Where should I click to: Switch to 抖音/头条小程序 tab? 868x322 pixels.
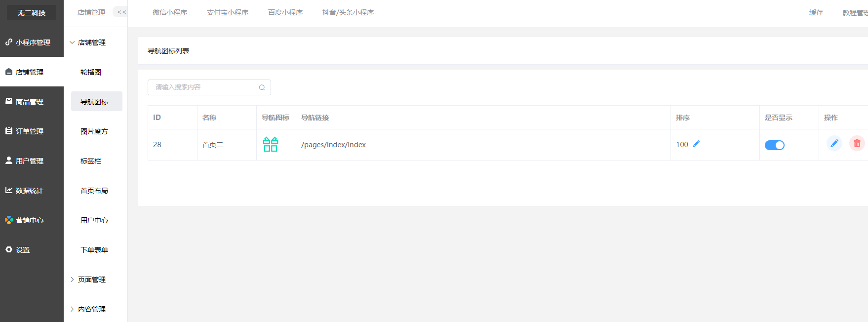coord(348,12)
